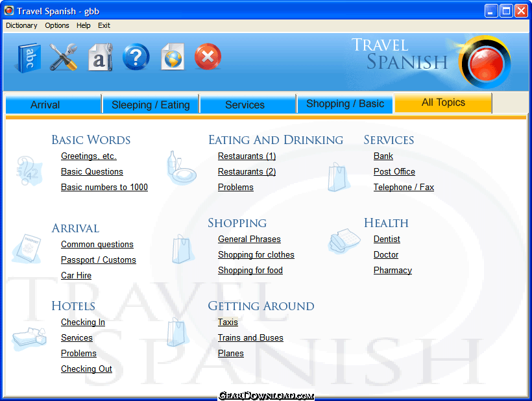Switch to the Services tab
532x401 pixels.
point(248,104)
